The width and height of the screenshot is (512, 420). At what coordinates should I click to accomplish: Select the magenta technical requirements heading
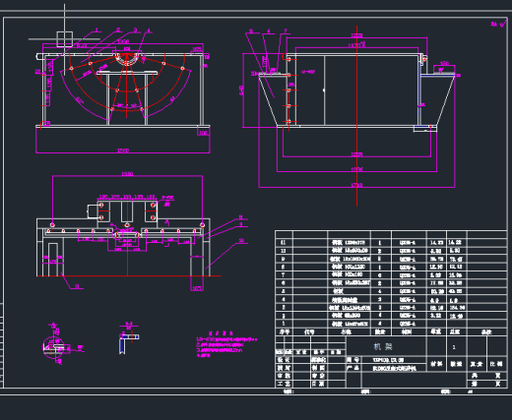[x=221, y=333]
